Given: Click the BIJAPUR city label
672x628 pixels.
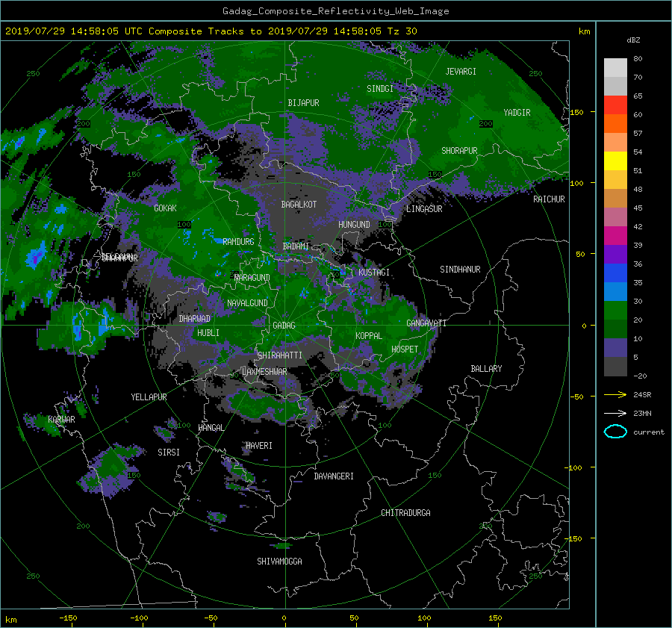Looking at the screenshot, I should pos(303,103).
